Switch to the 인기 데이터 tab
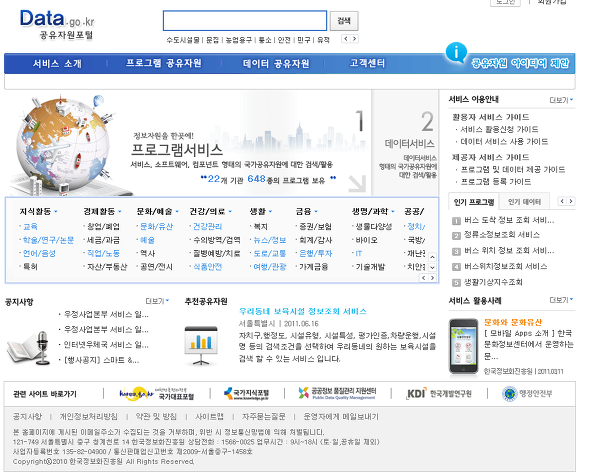The image size is (590, 473). point(525,202)
